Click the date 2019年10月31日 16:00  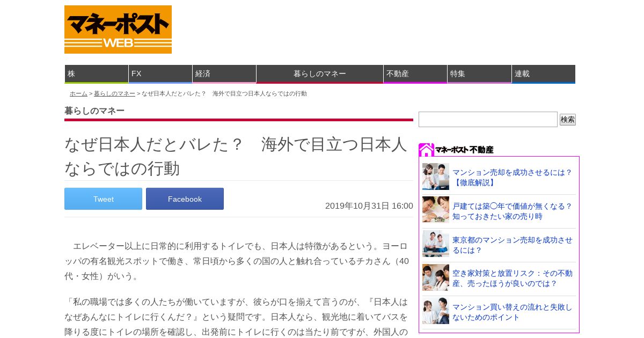[x=369, y=205]
